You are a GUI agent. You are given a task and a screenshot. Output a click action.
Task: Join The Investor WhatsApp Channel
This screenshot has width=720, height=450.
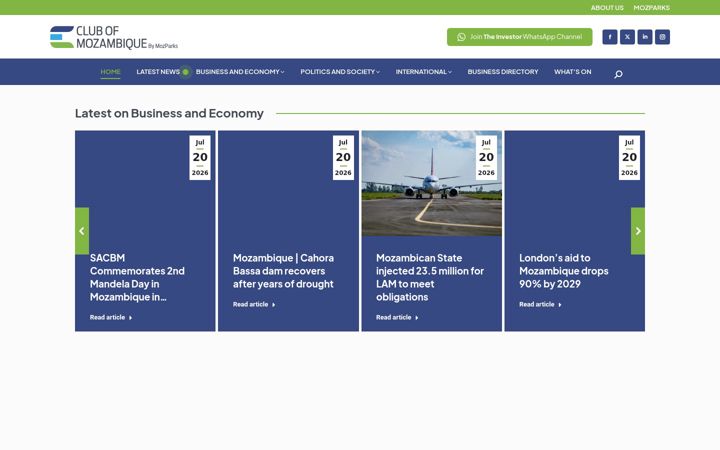(x=519, y=37)
